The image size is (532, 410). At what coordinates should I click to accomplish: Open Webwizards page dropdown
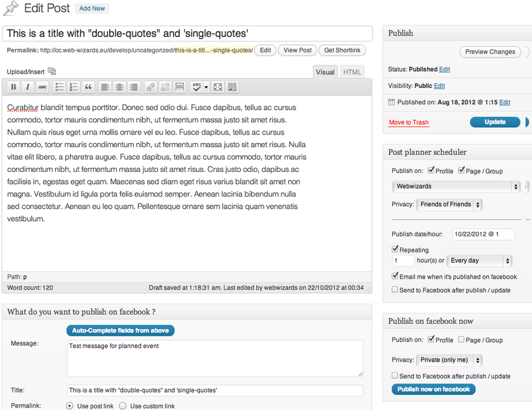click(x=456, y=186)
